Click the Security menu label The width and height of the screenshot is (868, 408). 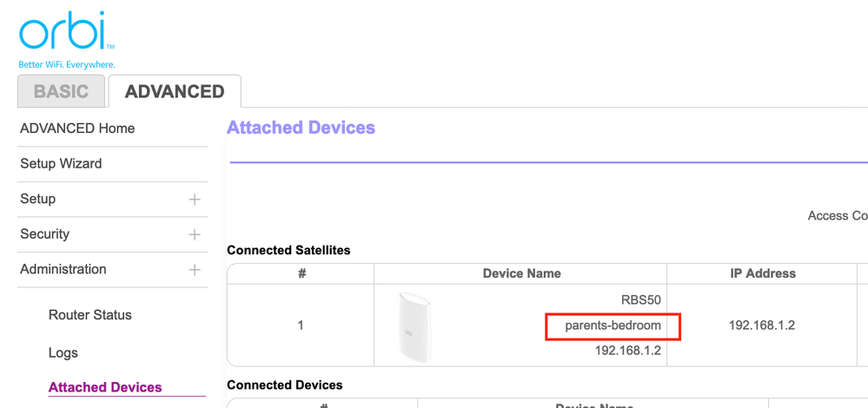[x=45, y=234]
